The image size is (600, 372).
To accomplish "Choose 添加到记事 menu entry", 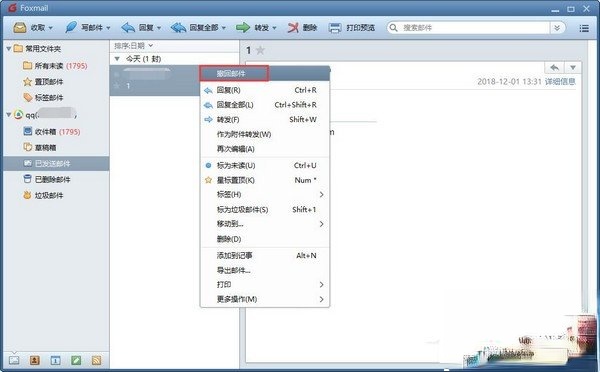I will point(265,255).
